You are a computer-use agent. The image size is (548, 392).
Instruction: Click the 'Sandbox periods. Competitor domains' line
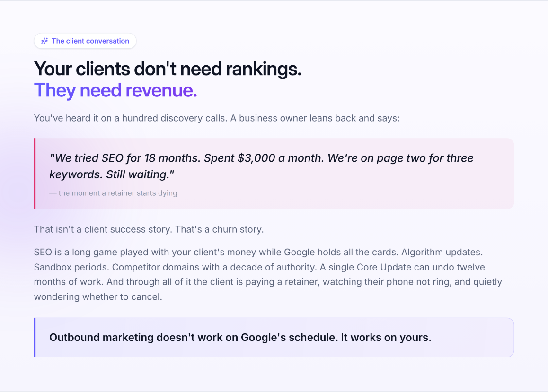pos(259,267)
